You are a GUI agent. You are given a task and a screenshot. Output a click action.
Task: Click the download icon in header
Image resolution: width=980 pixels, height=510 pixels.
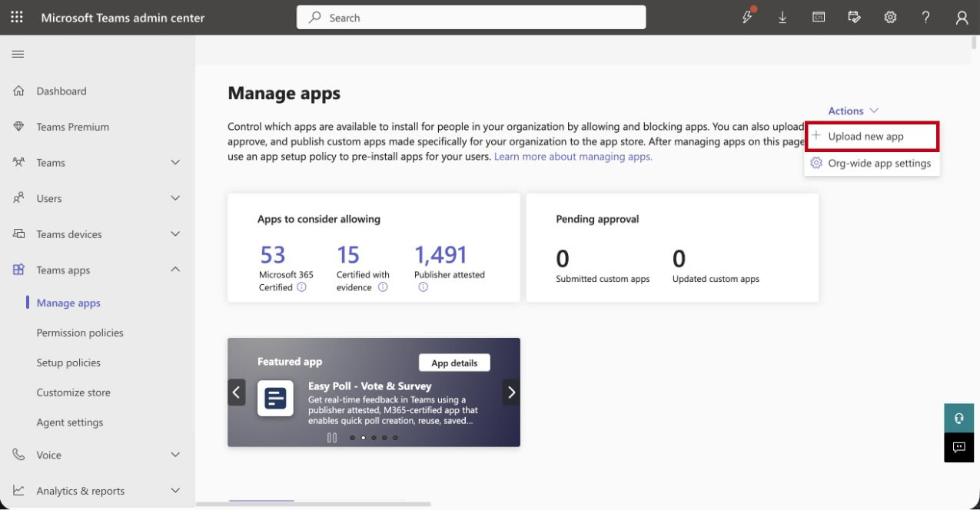[x=782, y=18]
